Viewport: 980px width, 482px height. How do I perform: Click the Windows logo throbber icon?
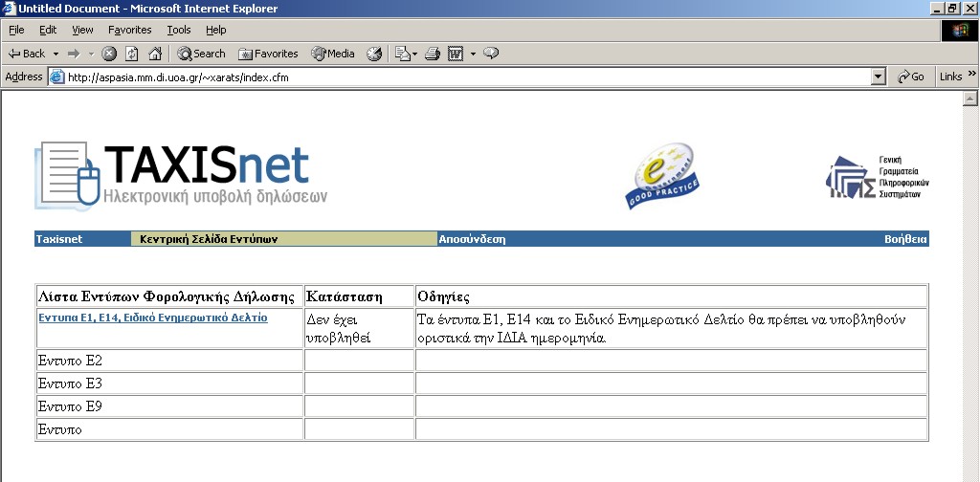[959, 32]
